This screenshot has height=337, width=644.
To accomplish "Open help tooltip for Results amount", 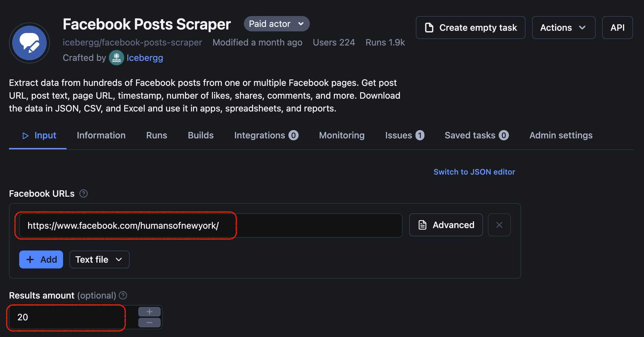I will tap(123, 295).
